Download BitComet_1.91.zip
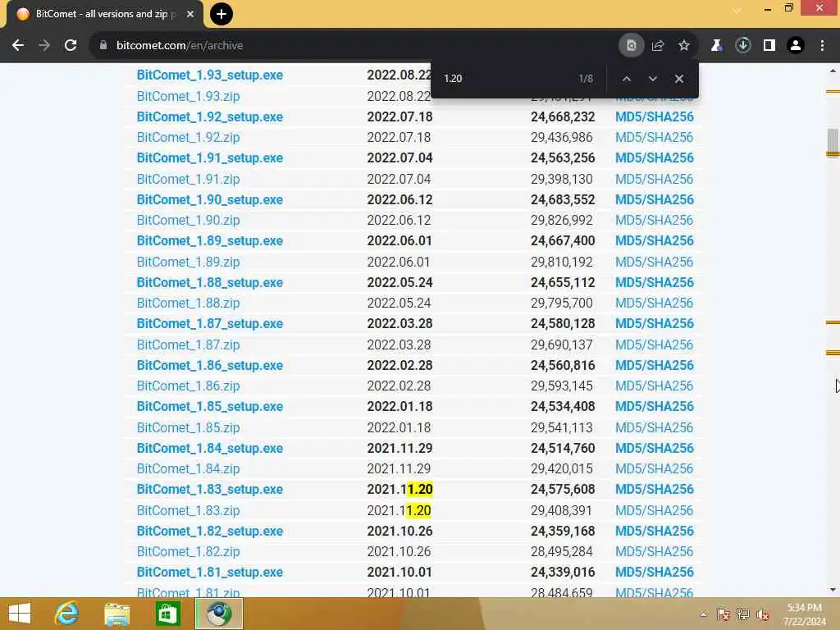This screenshot has width=840, height=630. pyautogui.click(x=188, y=179)
